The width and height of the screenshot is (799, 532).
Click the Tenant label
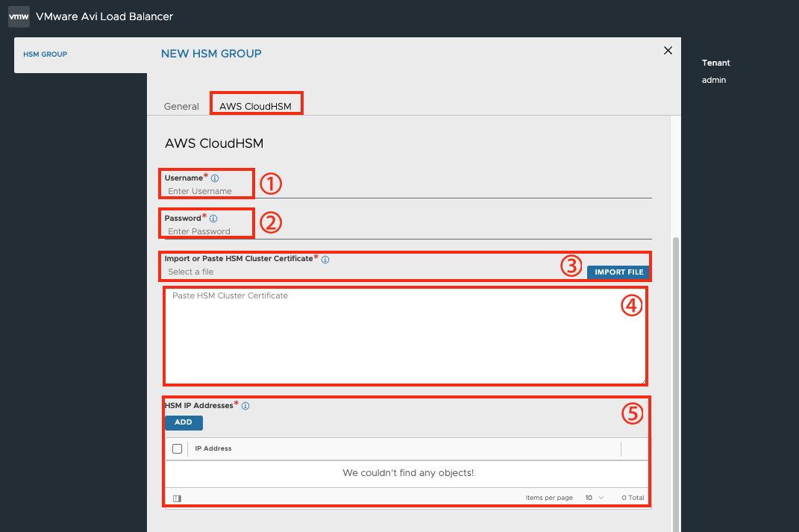(x=716, y=63)
